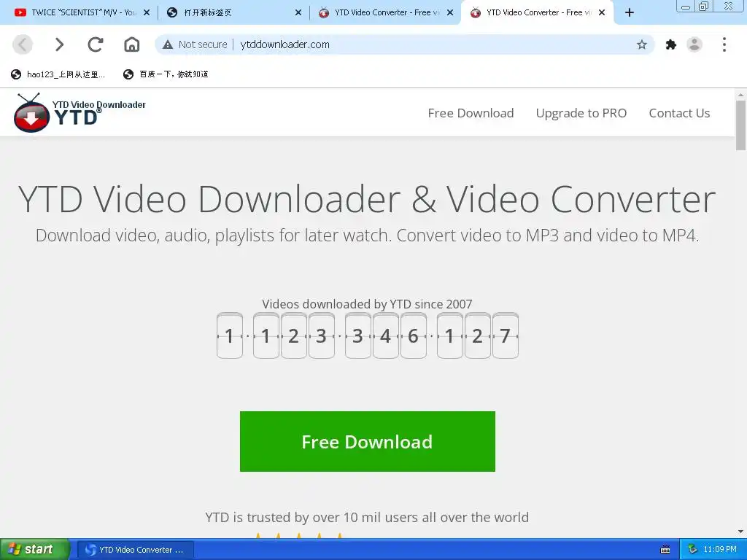This screenshot has width=747, height=560.
Task: Click the Download video, audio, playlists subtitle
Action: 367,236
